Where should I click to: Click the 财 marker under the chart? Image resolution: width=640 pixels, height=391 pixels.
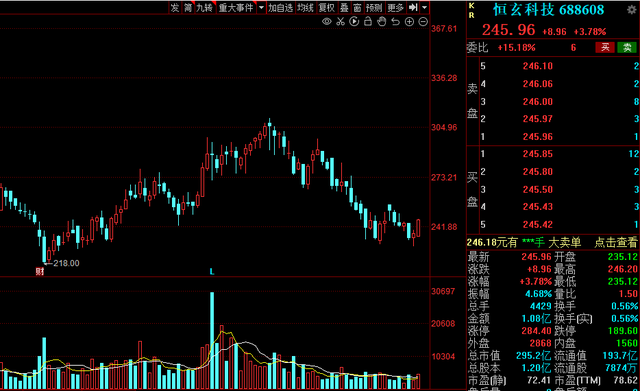40,271
